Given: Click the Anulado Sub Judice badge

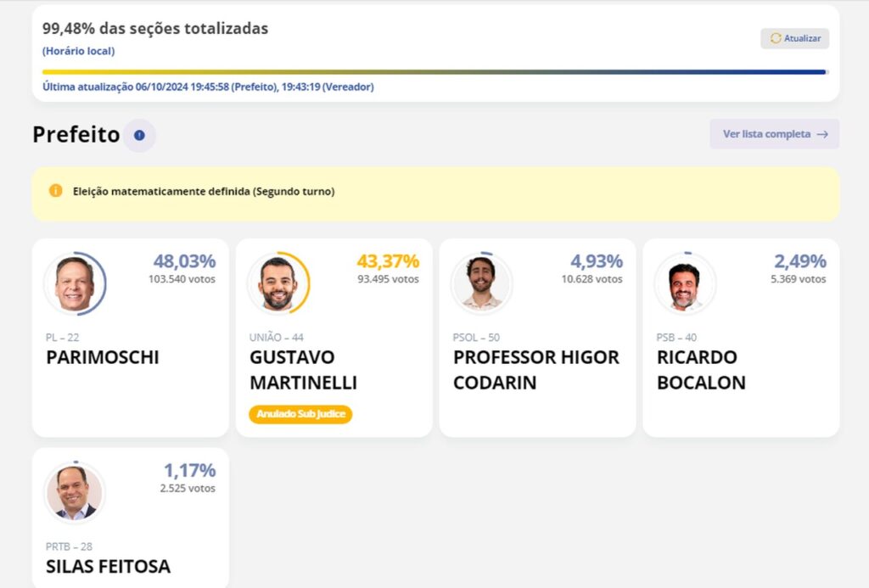Looking at the screenshot, I should point(300,414).
